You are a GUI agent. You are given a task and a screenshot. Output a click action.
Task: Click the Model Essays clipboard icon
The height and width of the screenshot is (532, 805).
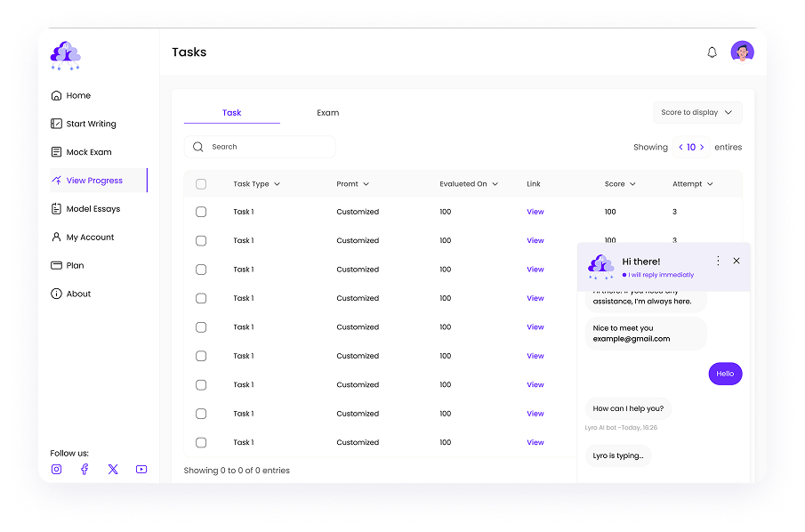coord(56,208)
